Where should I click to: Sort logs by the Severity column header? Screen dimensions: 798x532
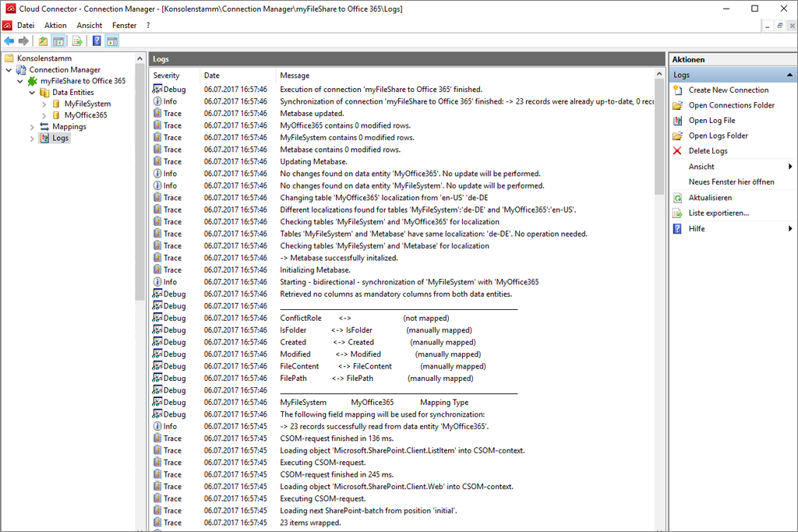pyautogui.click(x=166, y=76)
